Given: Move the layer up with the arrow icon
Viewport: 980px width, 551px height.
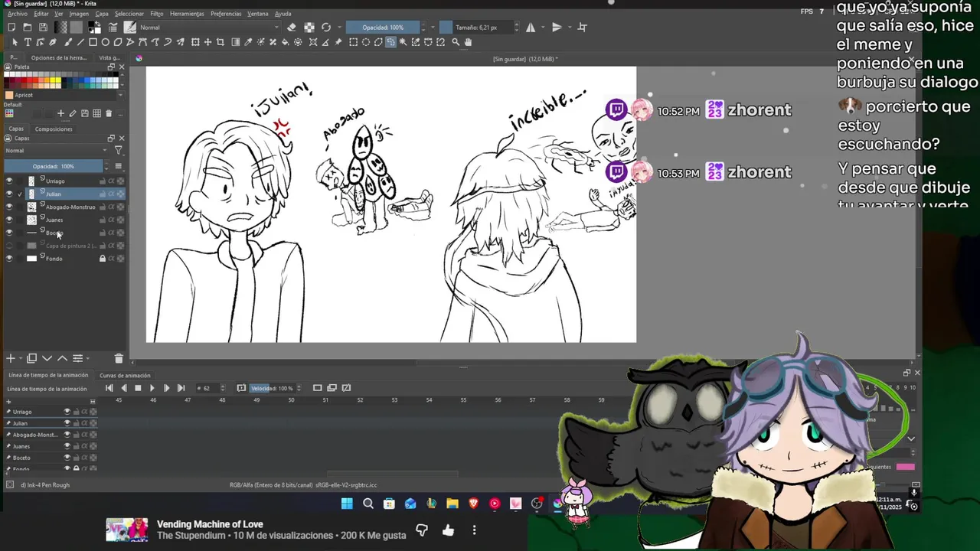Looking at the screenshot, I should pos(62,358).
